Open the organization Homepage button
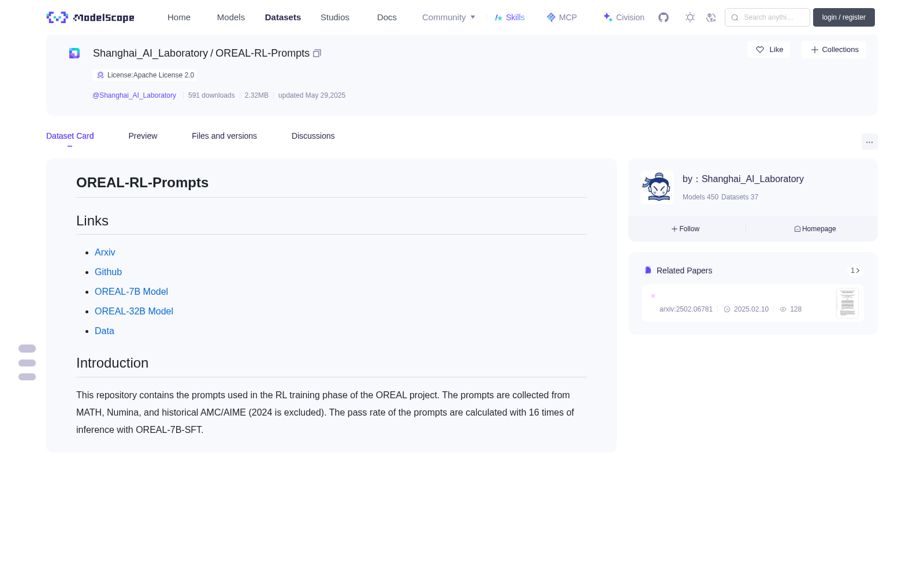 815,229
